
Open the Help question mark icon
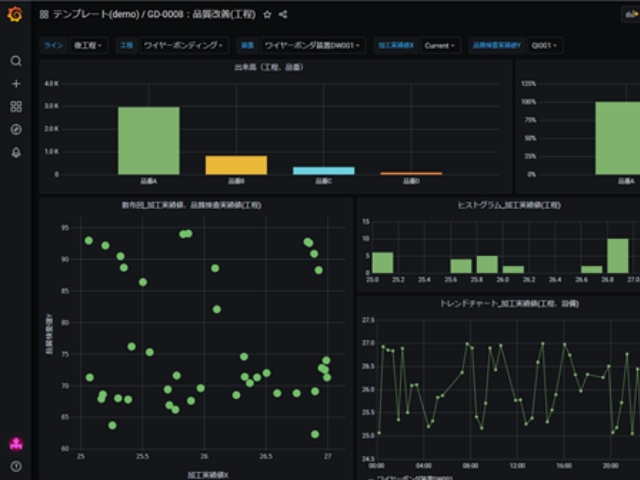[x=15, y=466]
